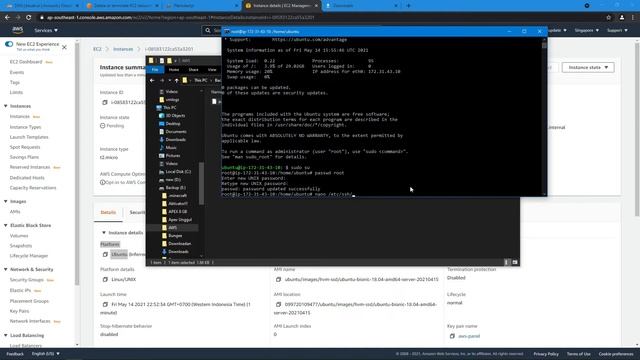Open Privacy Policy footer link
The width and height of the screenshot is (640, 360).
pyautogui.click(x=546, y=354)
